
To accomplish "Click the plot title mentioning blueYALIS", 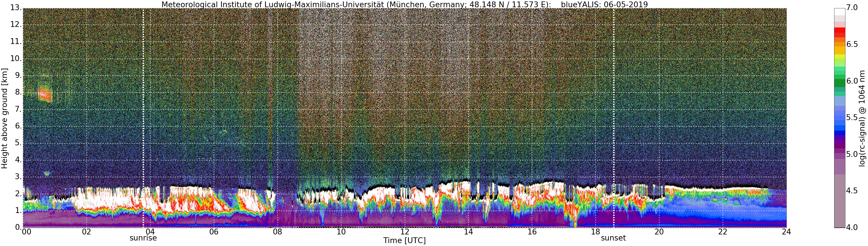I will (x=405, y=4).
